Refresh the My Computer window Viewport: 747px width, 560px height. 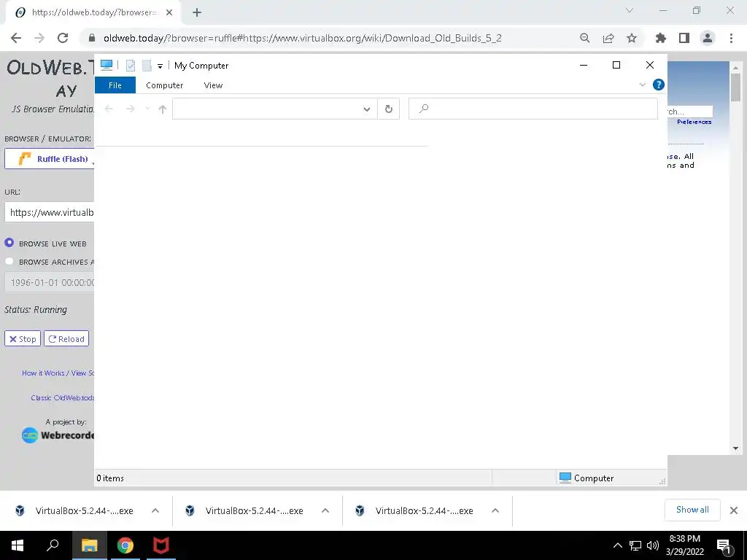click(389, 109)
